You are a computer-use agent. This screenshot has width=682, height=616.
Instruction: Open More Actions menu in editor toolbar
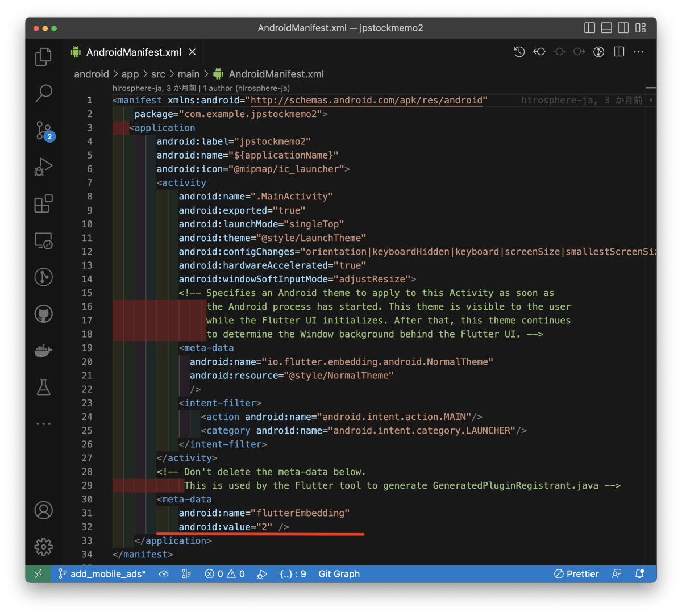point(639,52)
